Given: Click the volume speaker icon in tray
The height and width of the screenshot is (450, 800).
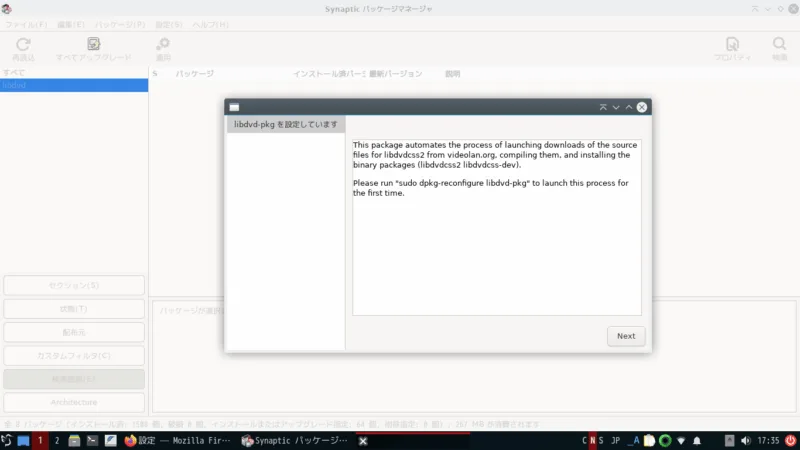Looking at the screenshot, I should (743, 440).
